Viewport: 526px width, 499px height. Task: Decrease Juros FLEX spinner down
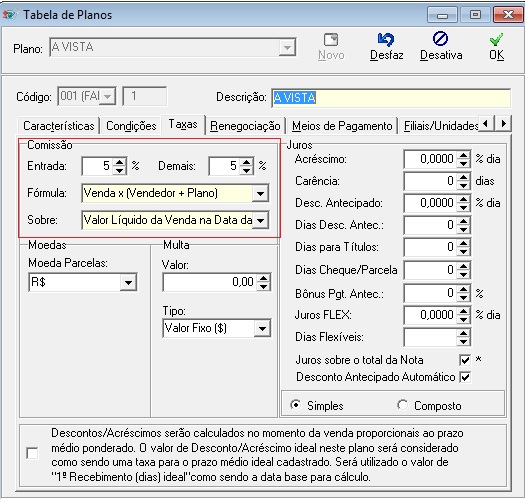[x=464, y=319]
